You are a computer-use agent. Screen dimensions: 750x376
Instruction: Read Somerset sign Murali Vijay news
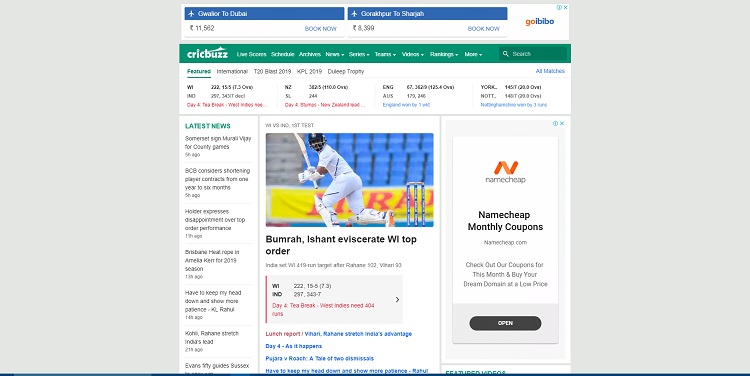coord(218,143)
